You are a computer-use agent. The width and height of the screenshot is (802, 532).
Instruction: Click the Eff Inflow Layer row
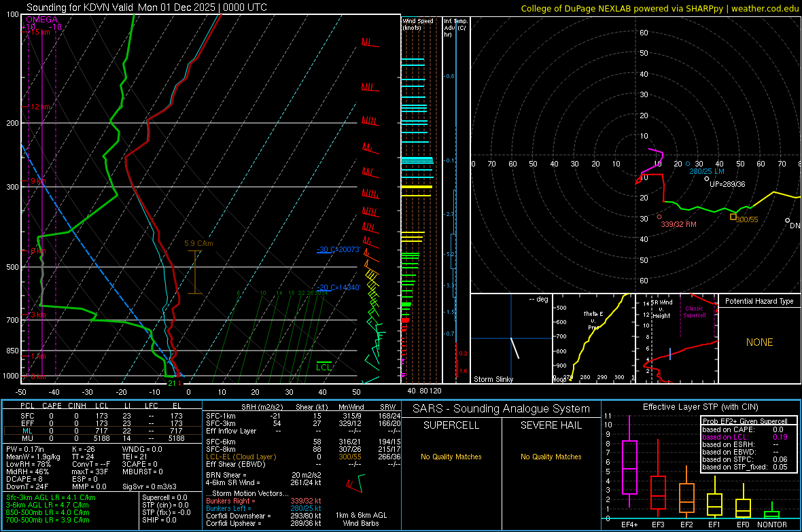(303, 431)
